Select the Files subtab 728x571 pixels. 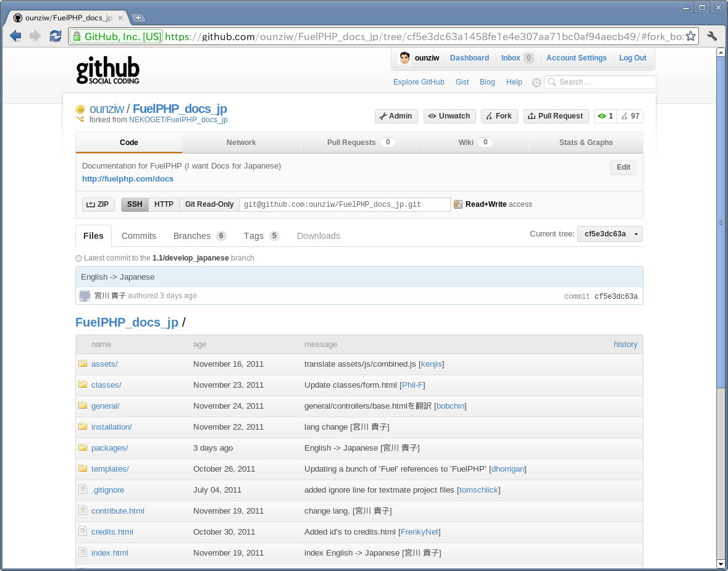pos(93,236)
